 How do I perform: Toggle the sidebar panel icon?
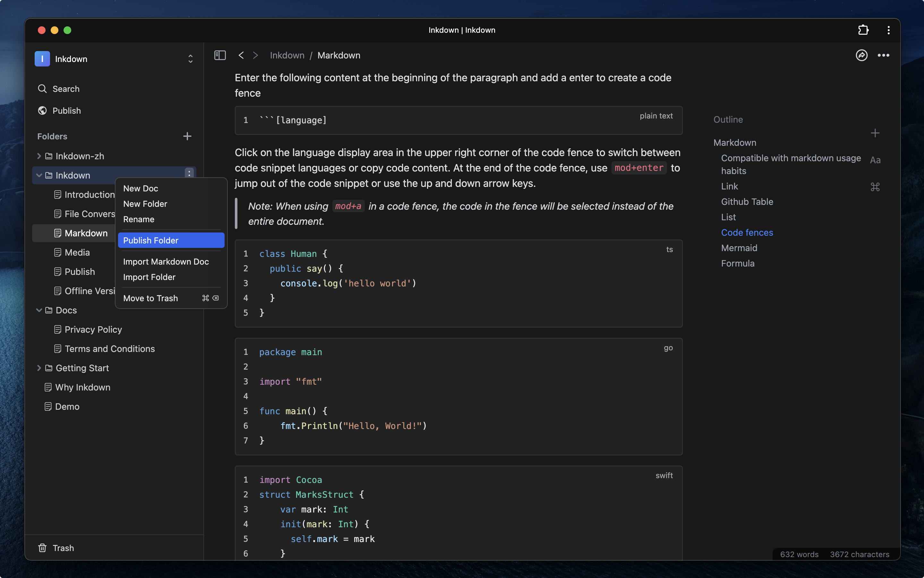tap(220, 56)
